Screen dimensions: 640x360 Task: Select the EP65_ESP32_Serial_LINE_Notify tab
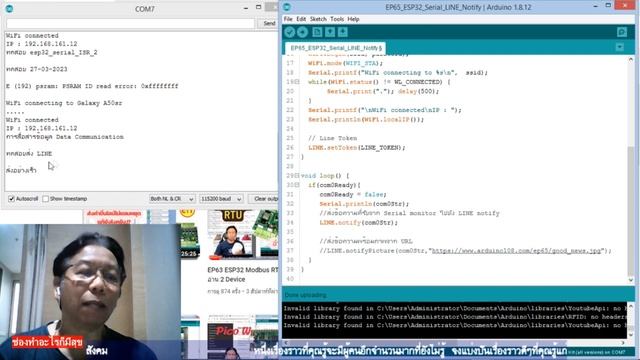tap(336, 48)
